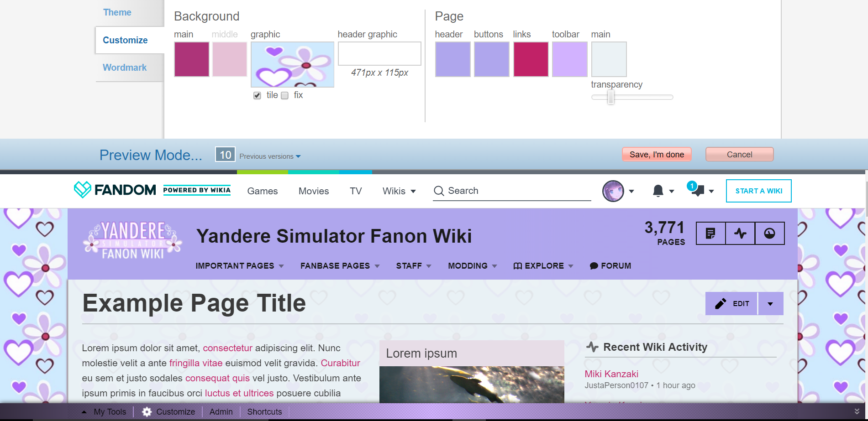Click the Explore book icon
The height and width of the screenshot is (421, 868).
(518, 266)
